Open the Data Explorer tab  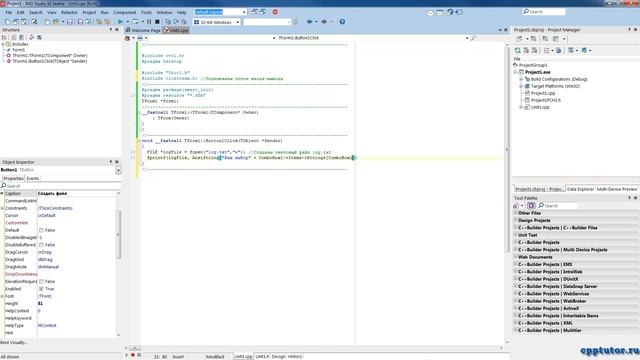(x=580, y=189)
